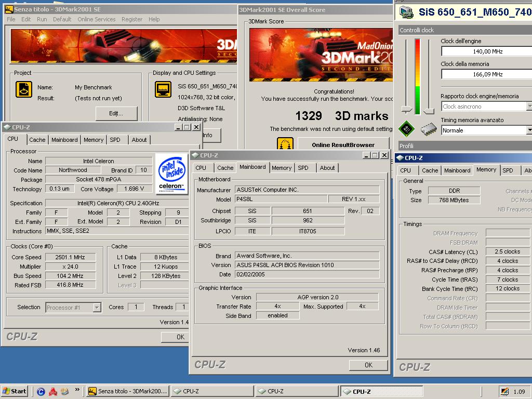532x399 pixels.
Task: Click the title icon of the CPU-Z memory window
Action: tap(400, 158)
